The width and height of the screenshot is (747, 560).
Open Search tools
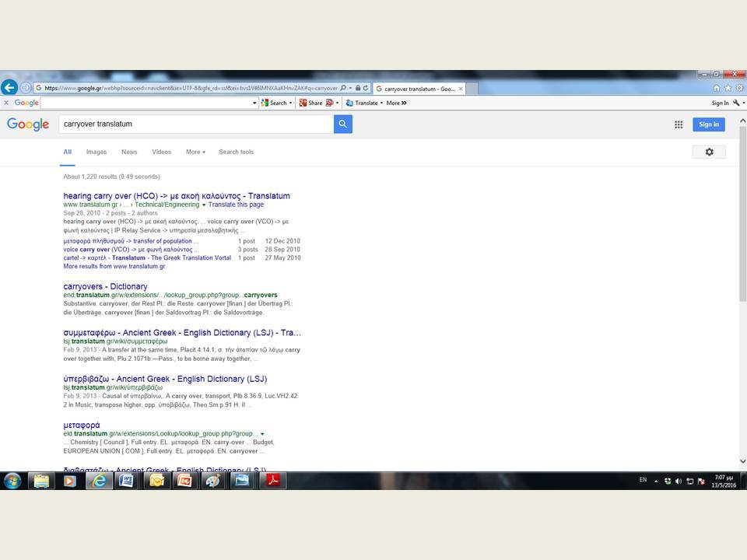point(237,152)
